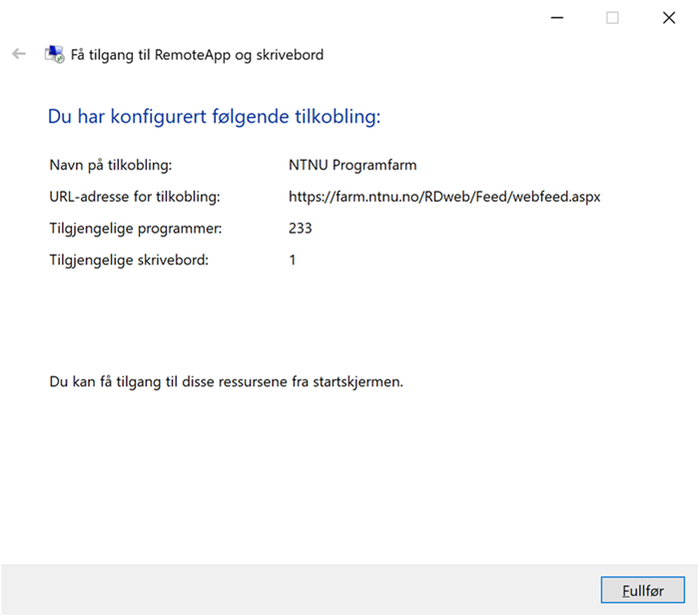699x616 pixels.
Task: Click the 'URL-adresse for tilkobling:' label
Action: [135, 197]
